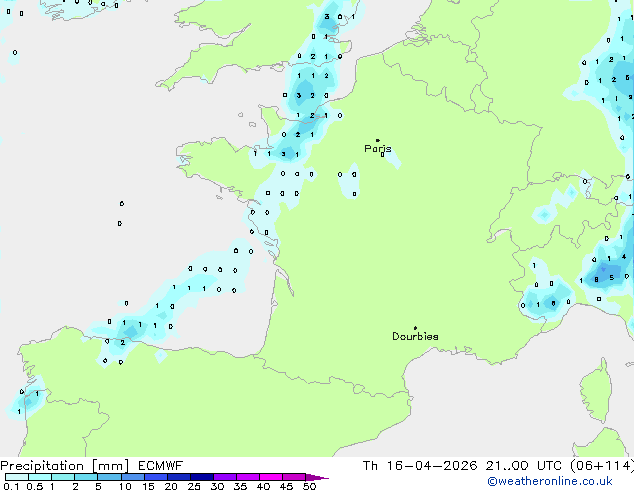Open the weatheronline.co.uk copyright link
The width and height of the screenshot is (634, 490).
[550, 481]
